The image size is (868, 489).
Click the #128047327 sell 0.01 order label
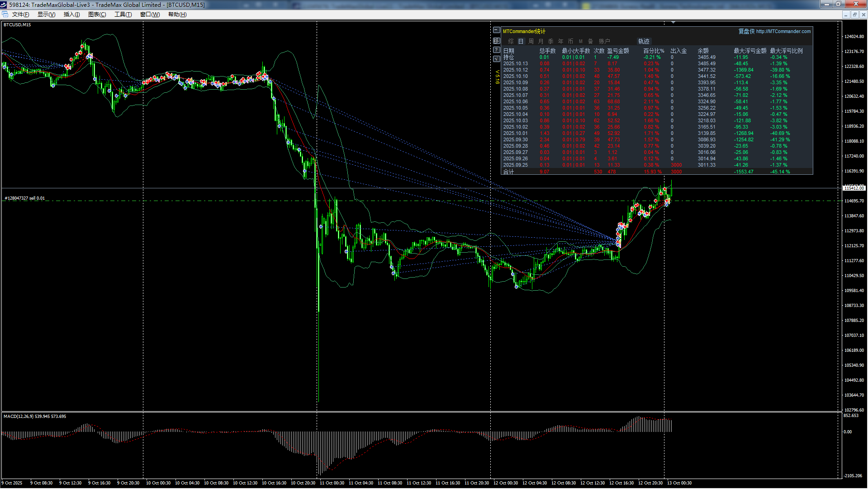[x=24, y=198]
